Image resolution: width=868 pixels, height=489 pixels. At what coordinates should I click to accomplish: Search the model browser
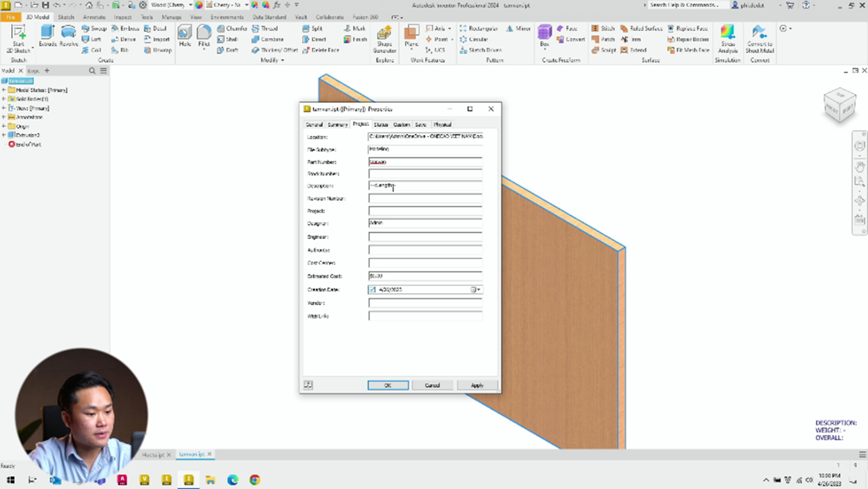92,71
